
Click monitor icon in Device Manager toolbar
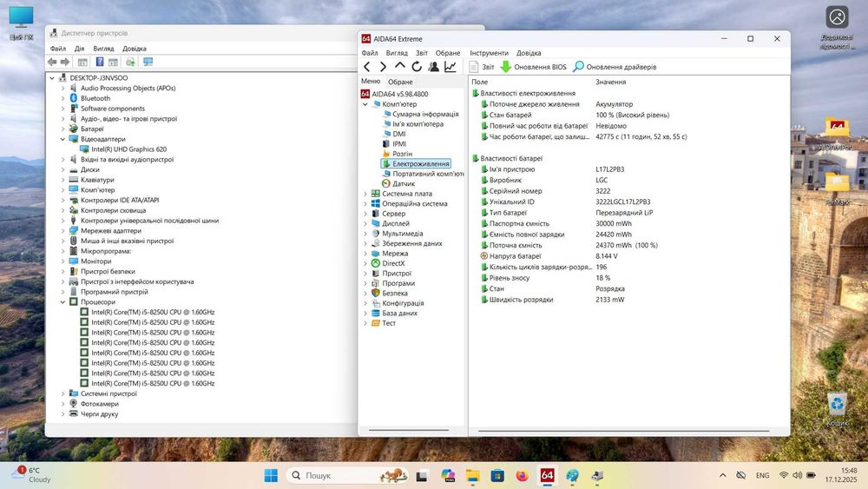[148, 62]
